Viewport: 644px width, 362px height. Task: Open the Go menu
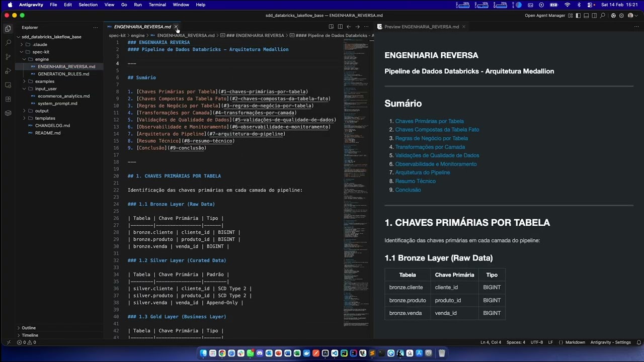[124, 5]
